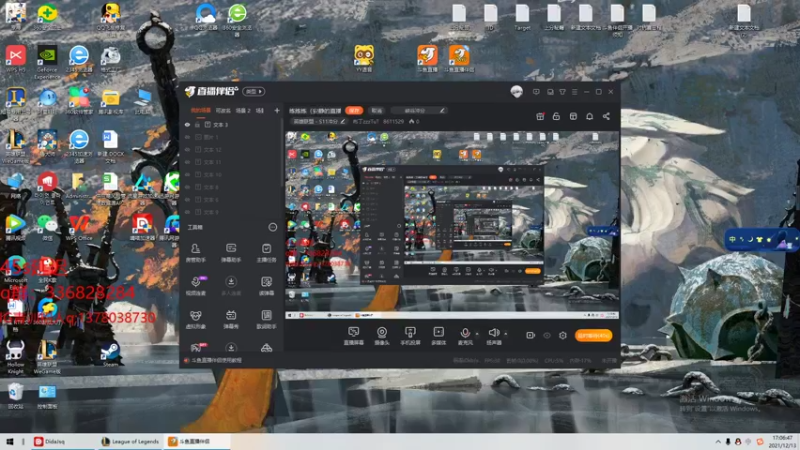Click the record video icon beside the eye
Image resolution: width=800 pixels, height=450 pixels.
(531, 335)
